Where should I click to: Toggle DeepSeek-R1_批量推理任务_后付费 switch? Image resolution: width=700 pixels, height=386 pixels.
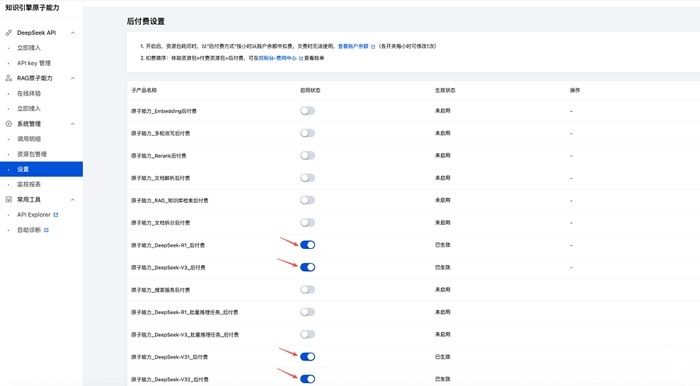pos(308,312)
